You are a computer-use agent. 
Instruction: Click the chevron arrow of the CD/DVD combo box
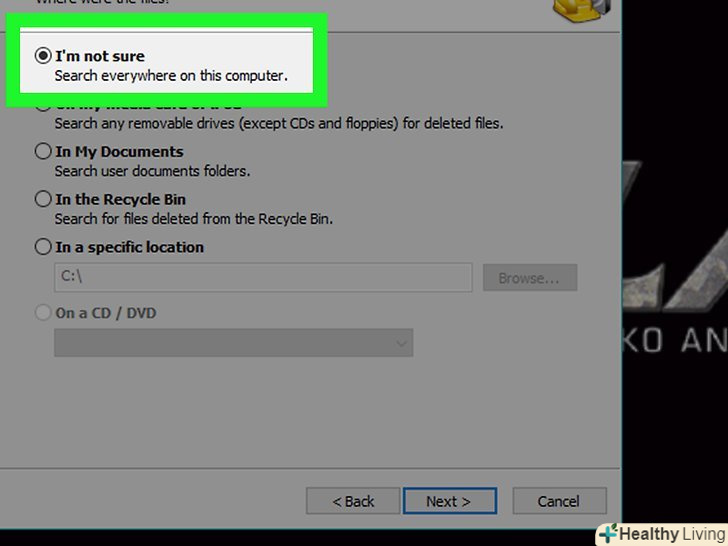[401, 344]
